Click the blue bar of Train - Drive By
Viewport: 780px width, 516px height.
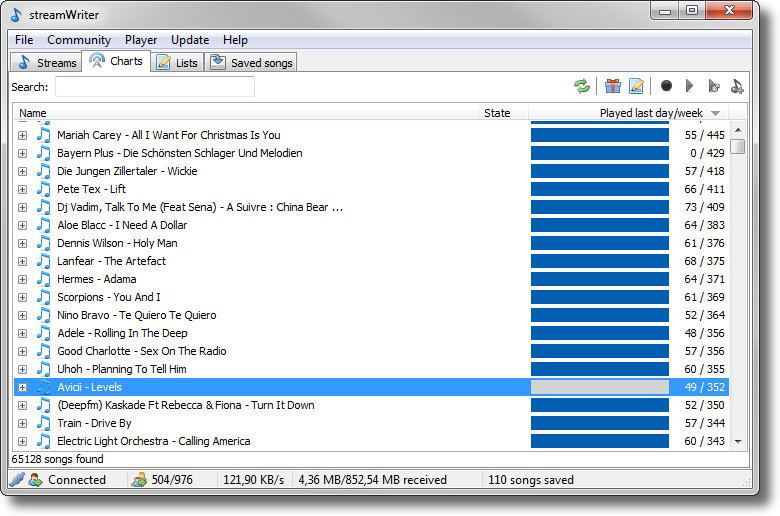(599, 423)
